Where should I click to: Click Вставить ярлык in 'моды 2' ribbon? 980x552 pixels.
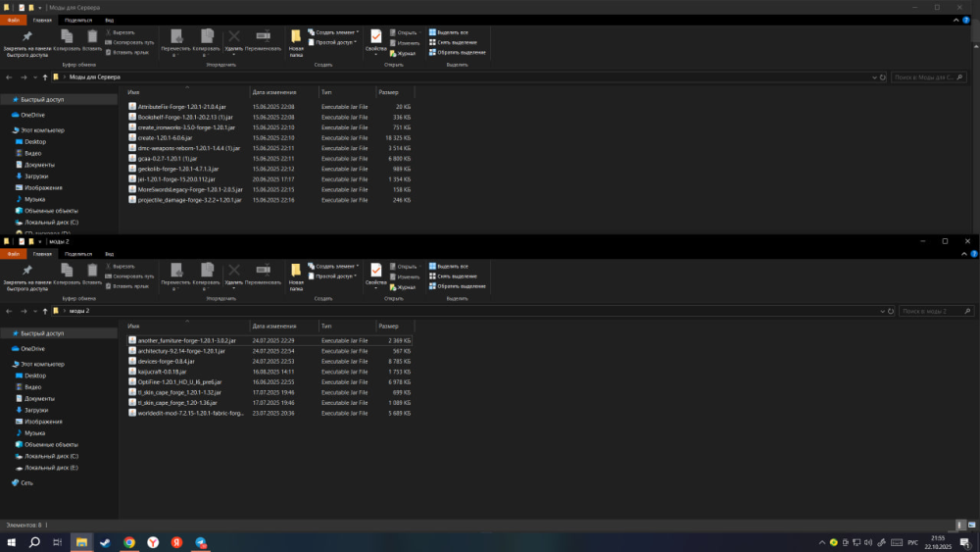tap(126, 286)
